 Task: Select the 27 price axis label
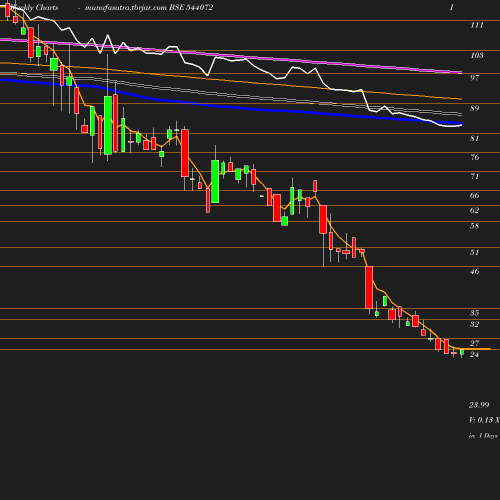475,343
